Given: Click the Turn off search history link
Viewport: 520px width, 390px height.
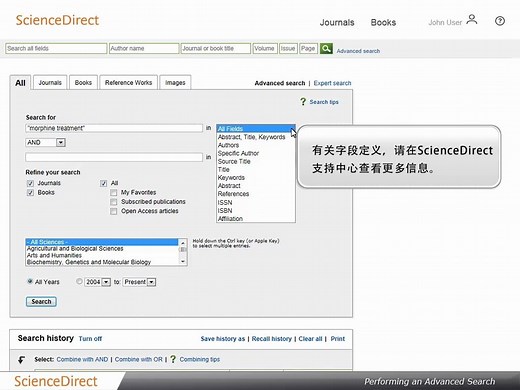Looking at the screenshot, I should pos(90,339).
